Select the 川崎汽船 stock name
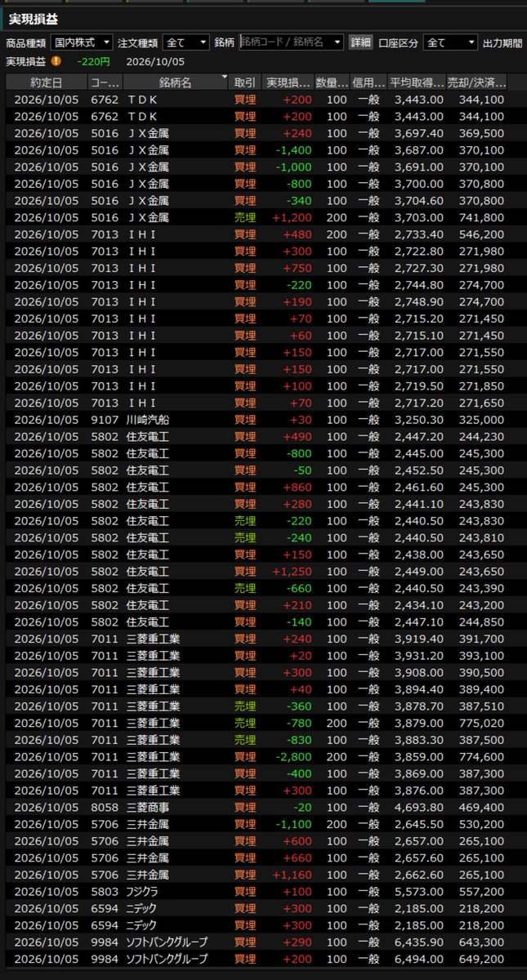 [x=148, y=420]
